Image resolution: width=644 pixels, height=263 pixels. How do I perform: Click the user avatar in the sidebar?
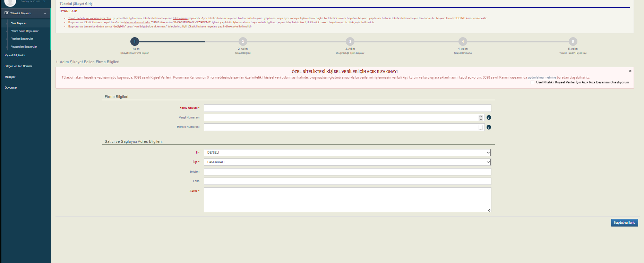click(10, 2)
